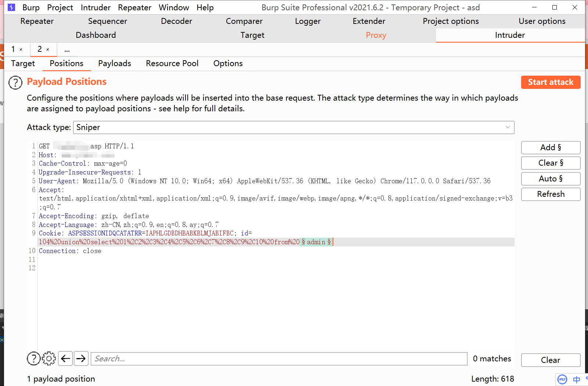The width and height of the screenshot is (588, 386).
Task: Click the Cookie header line
Action: pyautogui.click(x=145, y=233)
